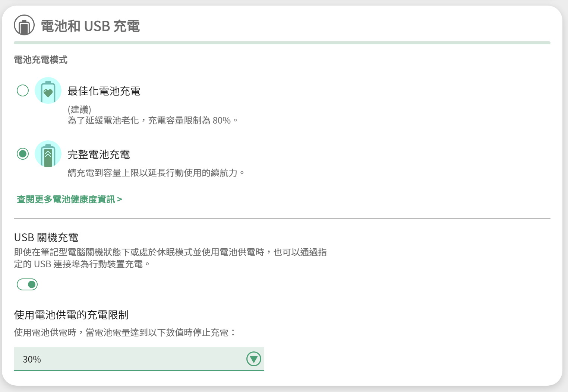The height and width of the screenshot is (392, 568).
Task: Click the circled down-arrow icon beside 30%
Action: [253, 359]
